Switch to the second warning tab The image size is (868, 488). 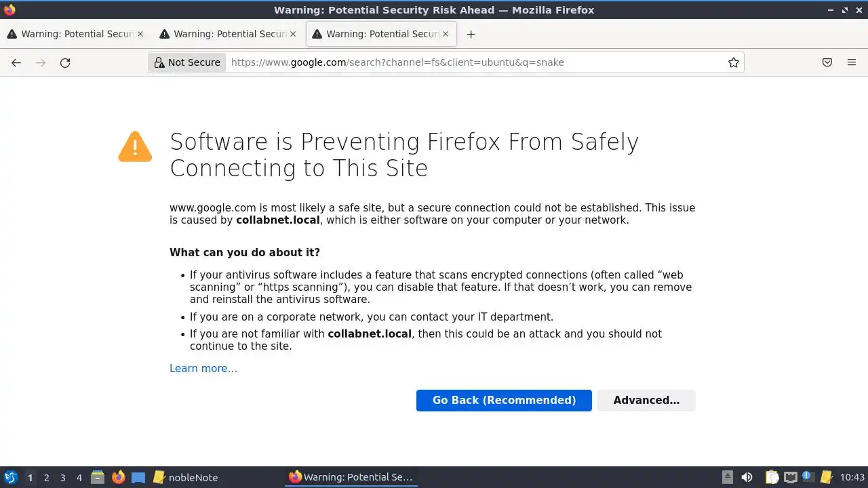pyautogui.click(x=224, y=34)
